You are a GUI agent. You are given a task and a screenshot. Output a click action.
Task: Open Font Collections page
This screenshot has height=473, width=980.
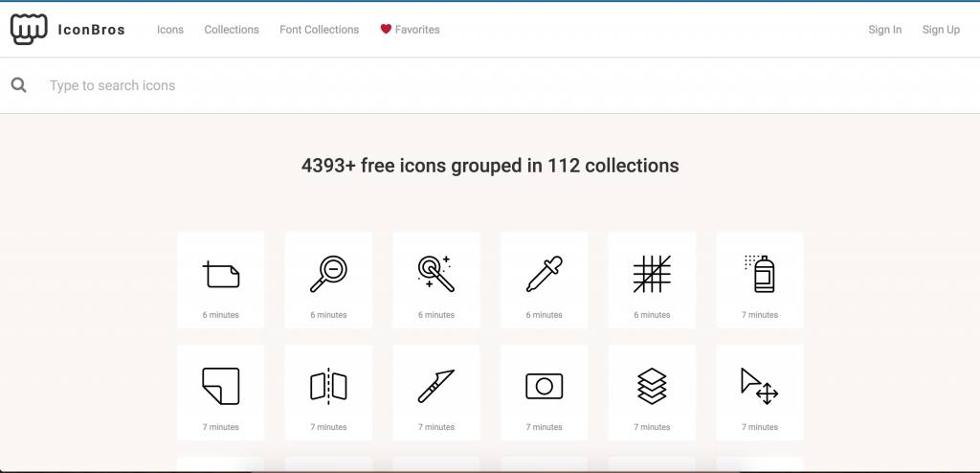[x=320, y=30]
